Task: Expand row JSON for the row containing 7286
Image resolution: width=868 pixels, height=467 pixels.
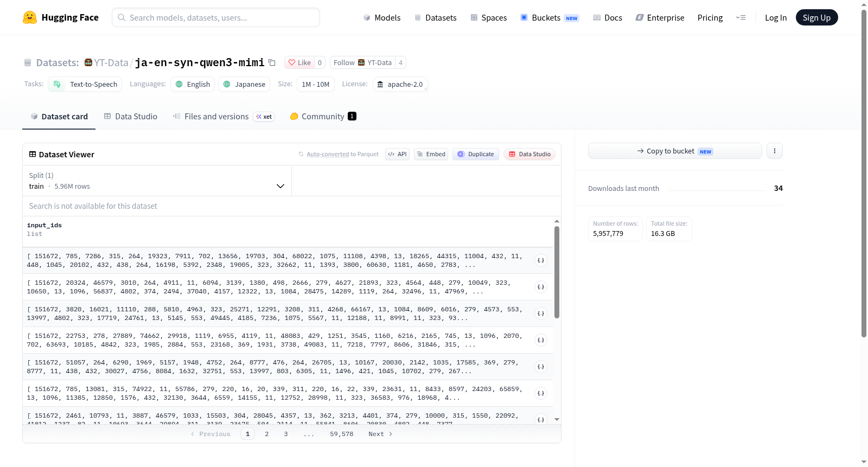Action: (x=541, y=260)
